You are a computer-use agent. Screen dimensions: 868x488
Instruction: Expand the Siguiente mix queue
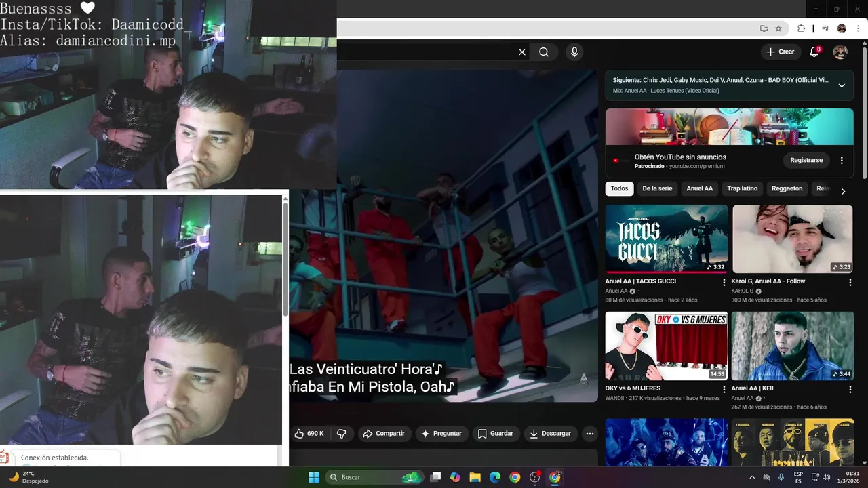[x=842, y=85]
